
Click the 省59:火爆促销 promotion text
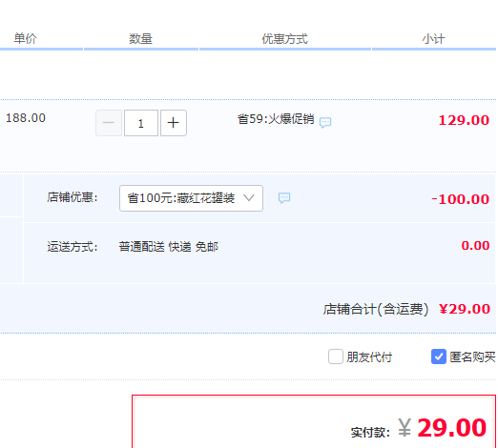tap(276, 119)
